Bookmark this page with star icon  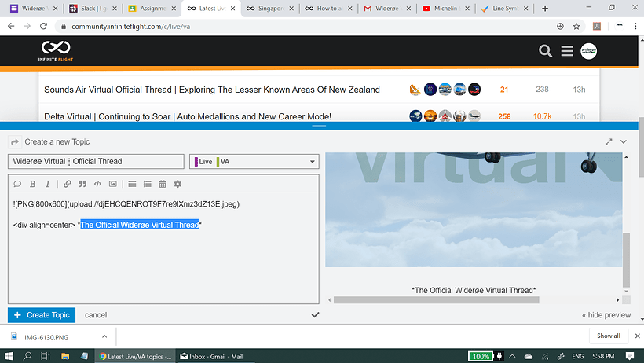click(576, 26)
